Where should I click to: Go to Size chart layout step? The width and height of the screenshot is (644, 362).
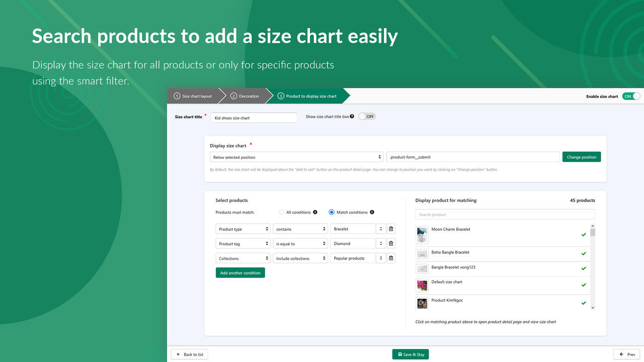tap(193, 96)
